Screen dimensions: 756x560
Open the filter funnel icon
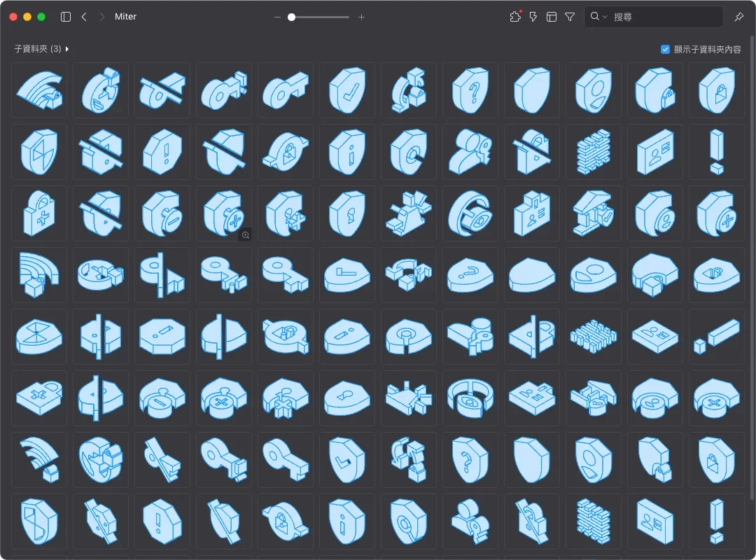[x=570, y=17]
